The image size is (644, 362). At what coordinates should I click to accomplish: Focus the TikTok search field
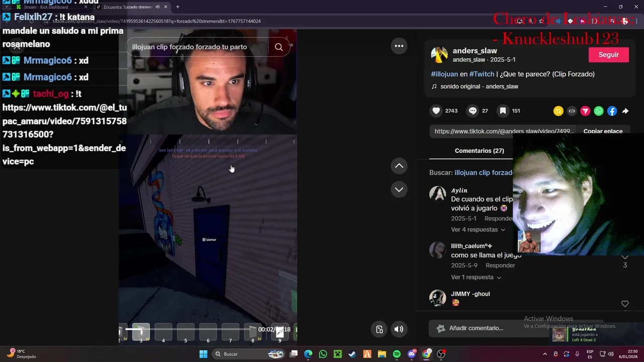196,47
